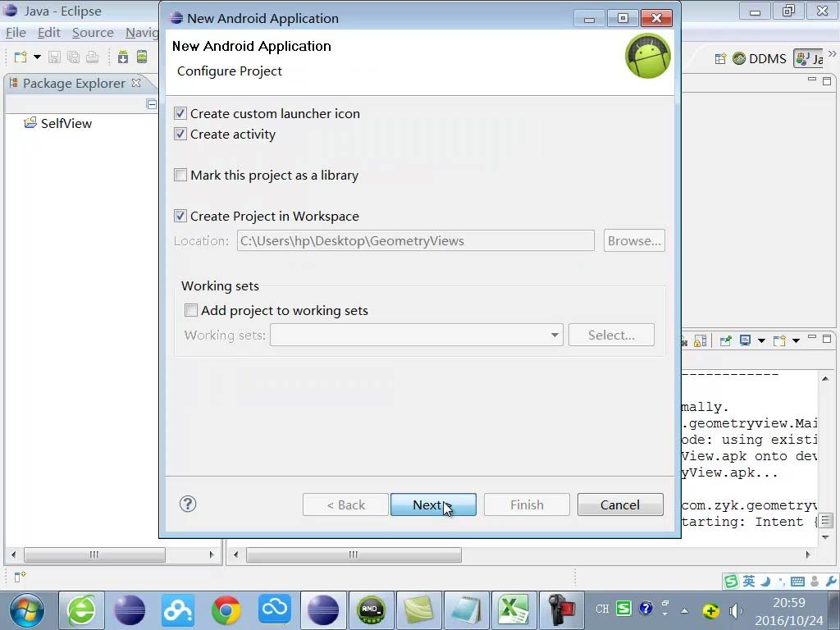Close the Package Explorer tab
Image resolution: width=840 pixels, height=630 pixels.
point(136,83)
